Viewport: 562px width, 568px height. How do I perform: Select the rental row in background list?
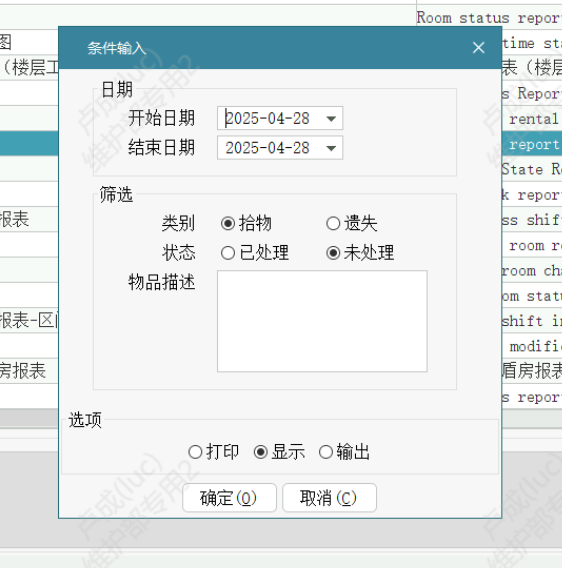[x=532, y=118]
